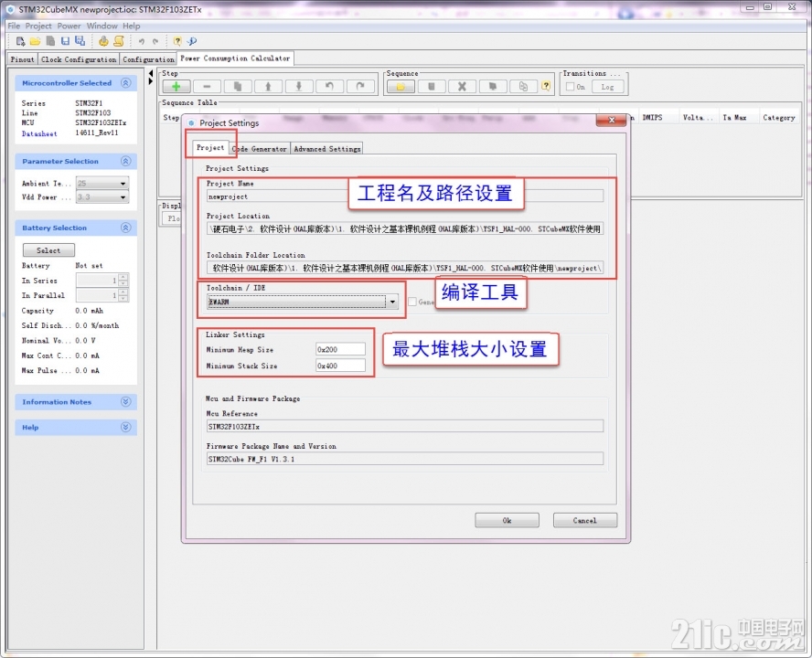Click the In Series stepper field

(x=101, y=280)
